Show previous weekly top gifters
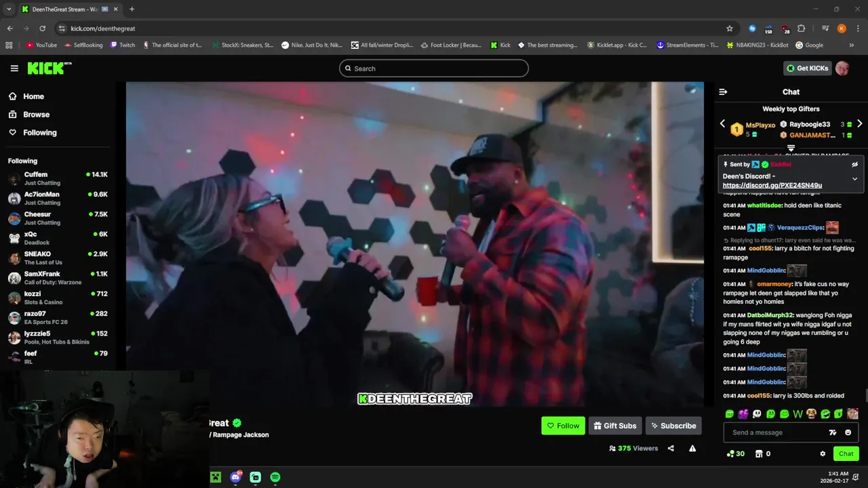 [722, 124]
